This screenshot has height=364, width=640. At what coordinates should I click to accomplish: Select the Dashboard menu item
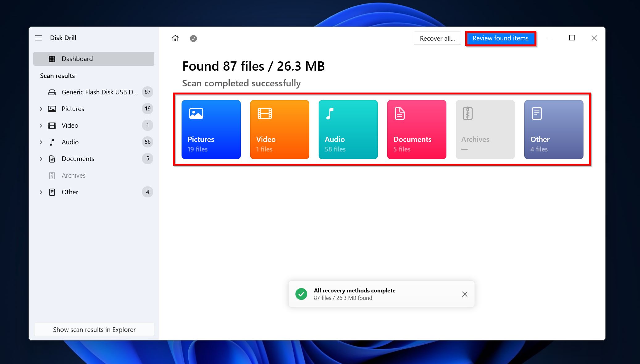tap(94, 58)
